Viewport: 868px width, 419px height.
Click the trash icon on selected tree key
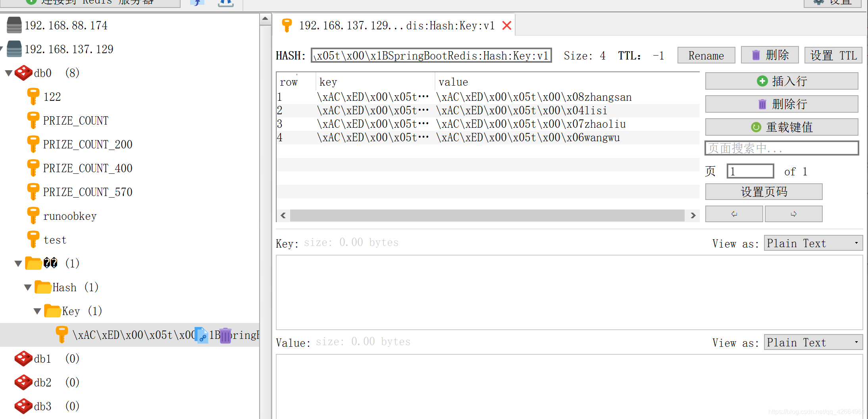(x=225, y=336)
